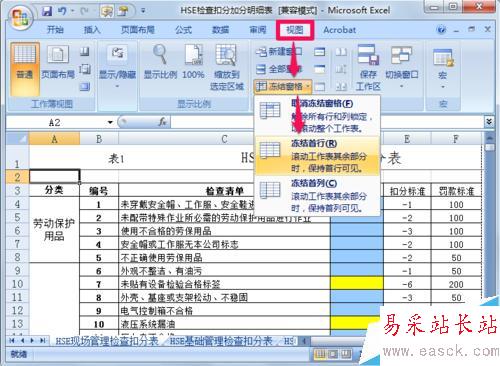Go to the 数据 tab
500x366 pixels.
click(220, 30)
